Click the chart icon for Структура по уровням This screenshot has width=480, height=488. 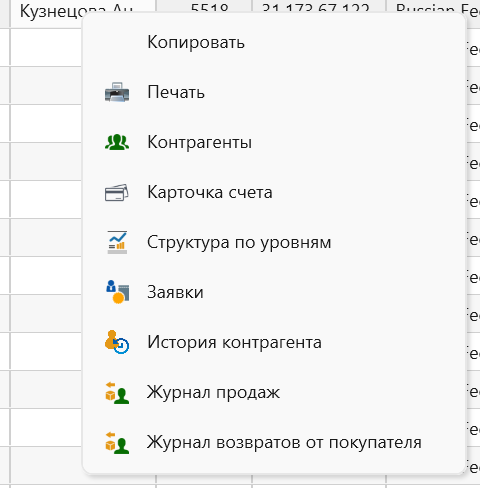coord(117,242)
